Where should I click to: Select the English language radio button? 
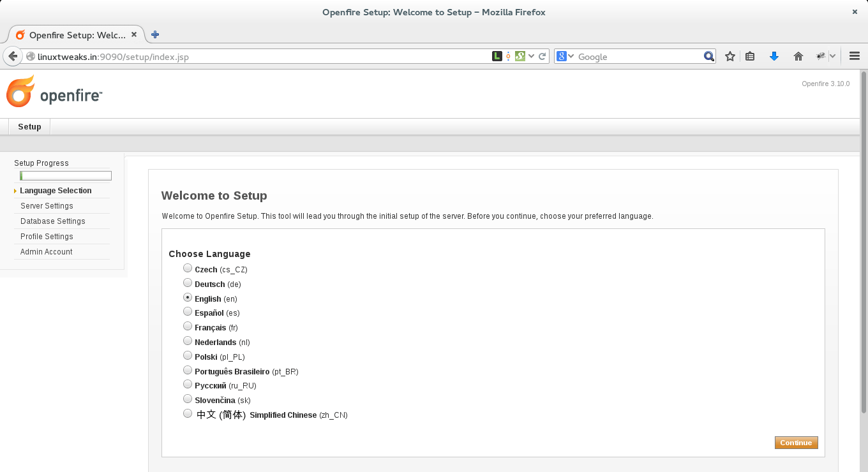pyautogui.click(x=188, y=297)
